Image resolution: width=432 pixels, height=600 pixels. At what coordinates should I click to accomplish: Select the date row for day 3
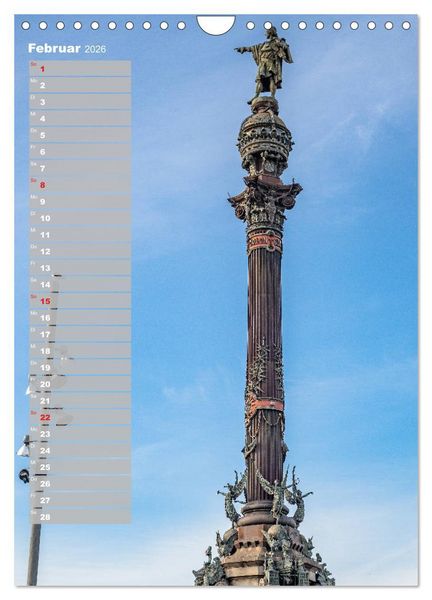(x=80, y=101)
